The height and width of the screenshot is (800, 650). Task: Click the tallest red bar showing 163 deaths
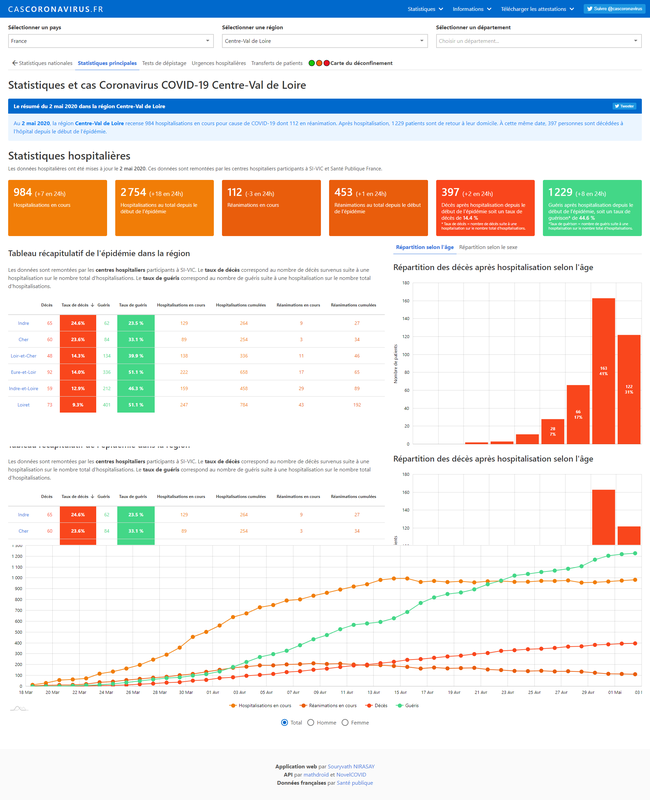[x=604, y=371]
